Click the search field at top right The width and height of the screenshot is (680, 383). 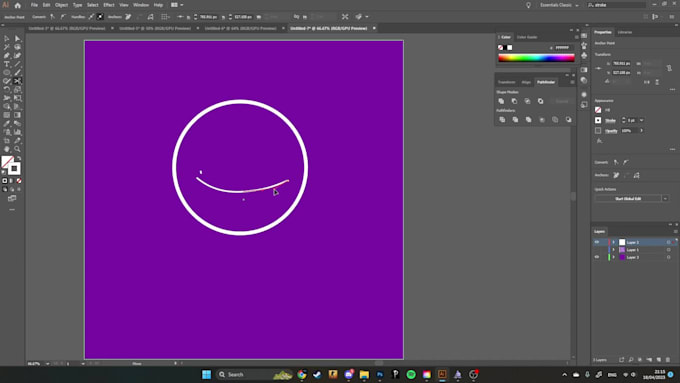click(x=616, y=5)
